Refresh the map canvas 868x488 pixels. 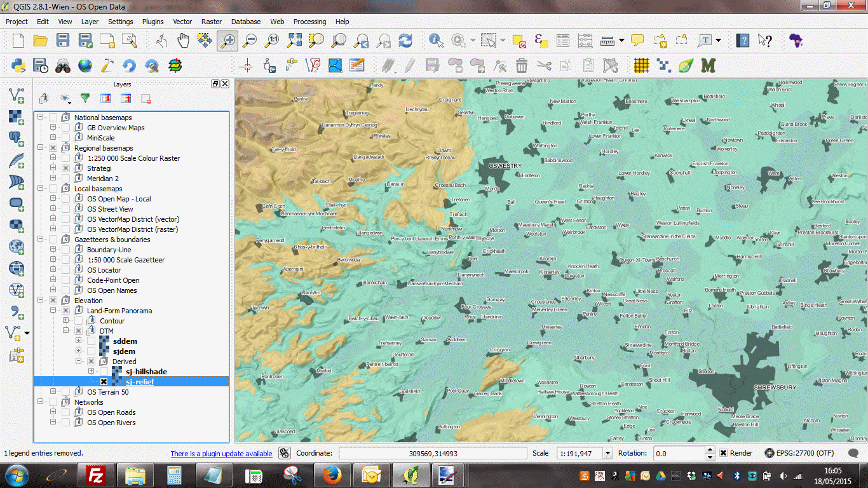tap(405, 41)
